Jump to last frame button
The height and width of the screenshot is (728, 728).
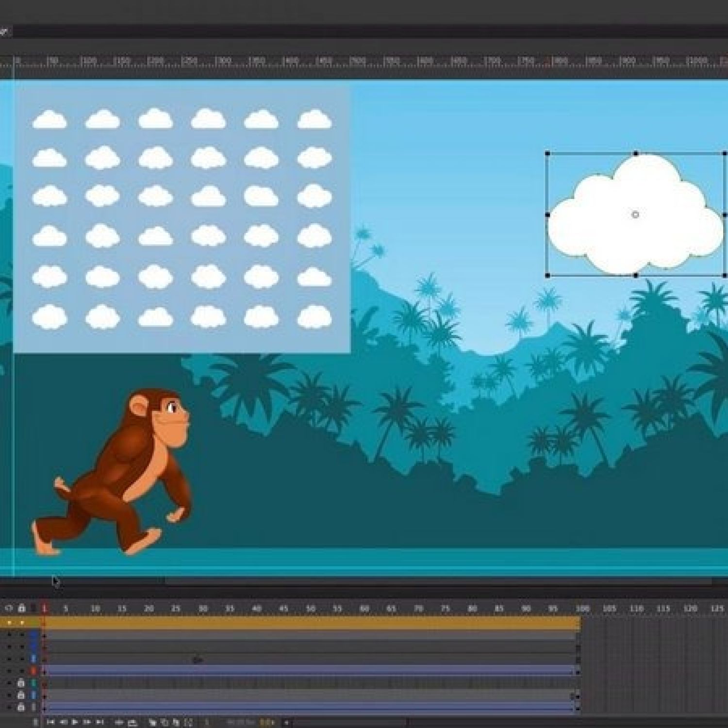[x=99, y=722]
